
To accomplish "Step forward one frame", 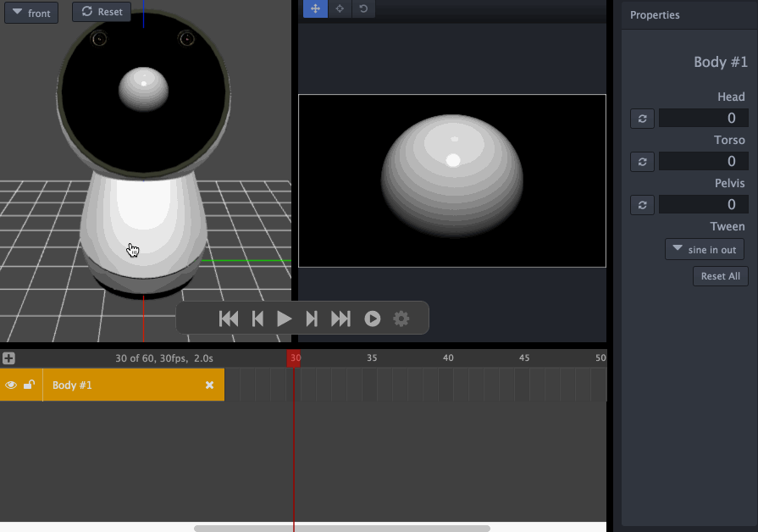I will pos(312,319).
